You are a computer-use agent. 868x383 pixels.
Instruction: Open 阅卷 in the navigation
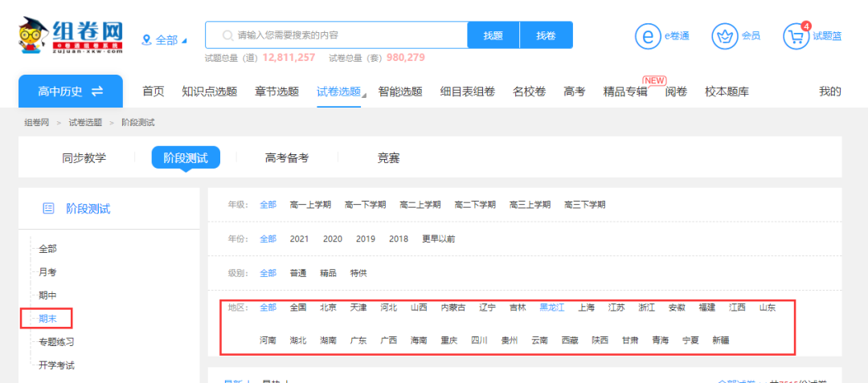tap(676, 92)
